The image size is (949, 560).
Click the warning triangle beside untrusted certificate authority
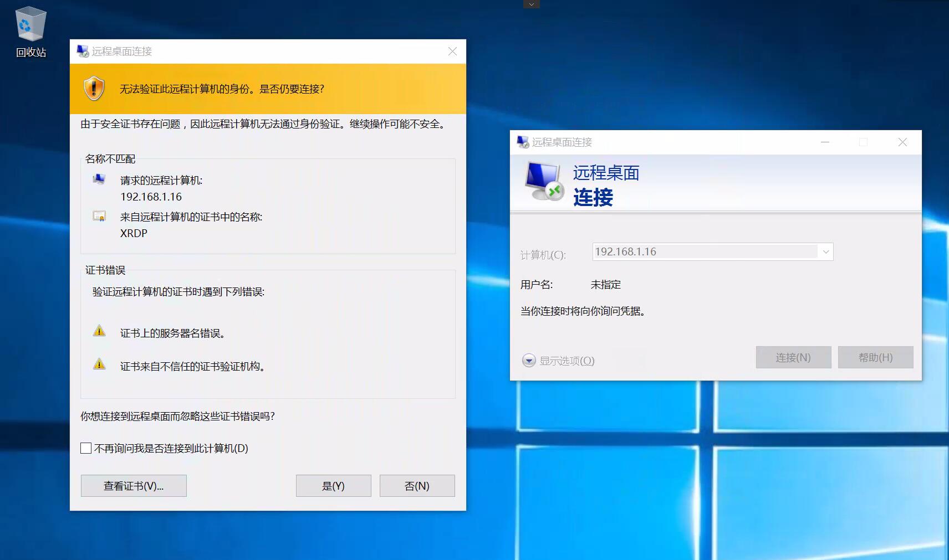click(99, 364)
